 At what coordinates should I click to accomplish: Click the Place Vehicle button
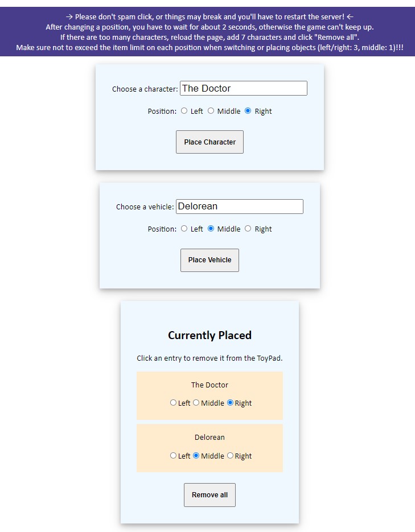pyautogui.click(x=209, y=260)
